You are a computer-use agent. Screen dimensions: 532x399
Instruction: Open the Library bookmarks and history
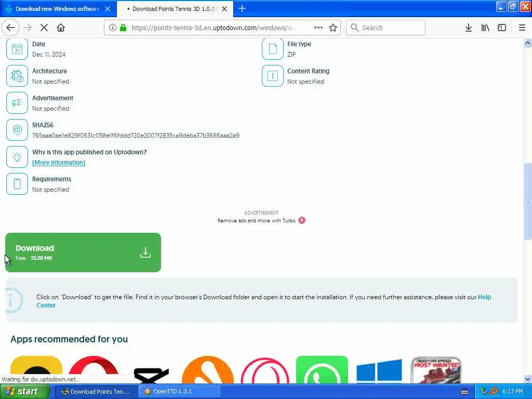[x=485, y=28]
